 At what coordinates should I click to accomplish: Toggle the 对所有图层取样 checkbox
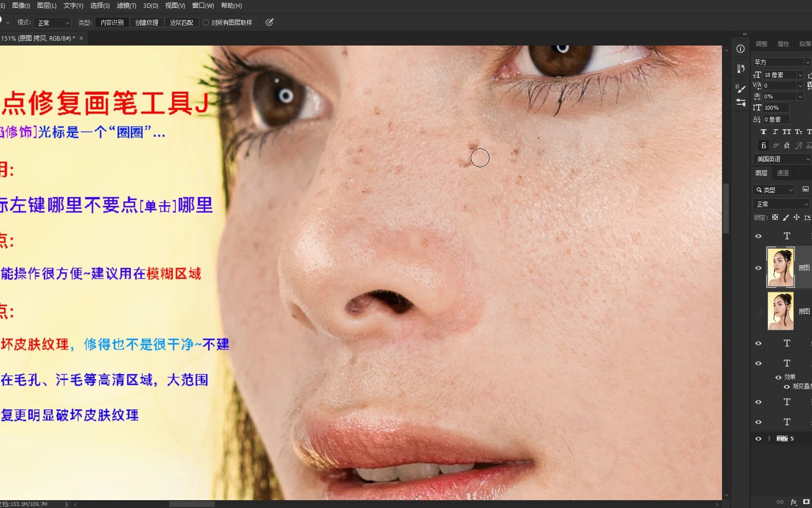206,23
